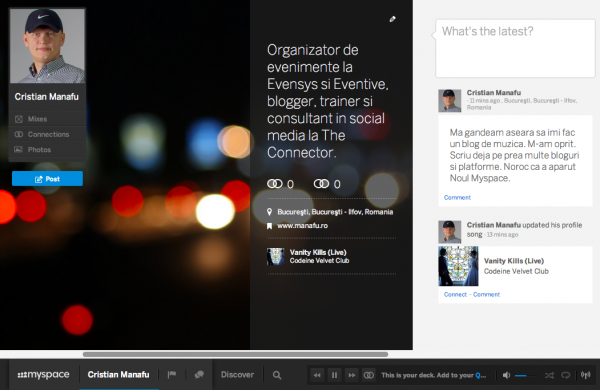Screen dimensions: 600x390
Task: Open the messages chat bubble icon
Action: pos(199,375)
